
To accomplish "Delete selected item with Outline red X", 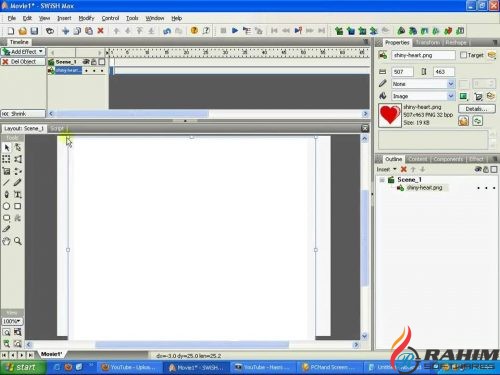I will coord(404,169).
